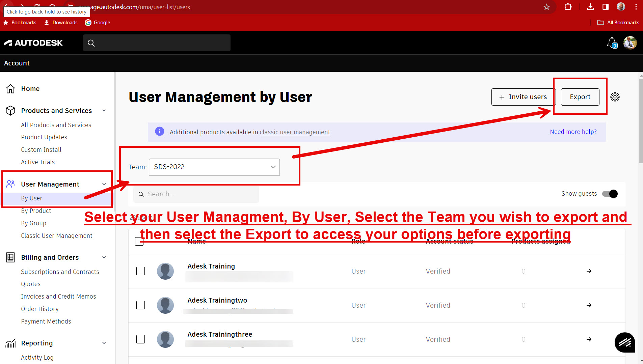The height and width of the screenshot is (364, 643).
Task: Open browser downloads icon
Action: pyautogui.click(x=590, y=7)
